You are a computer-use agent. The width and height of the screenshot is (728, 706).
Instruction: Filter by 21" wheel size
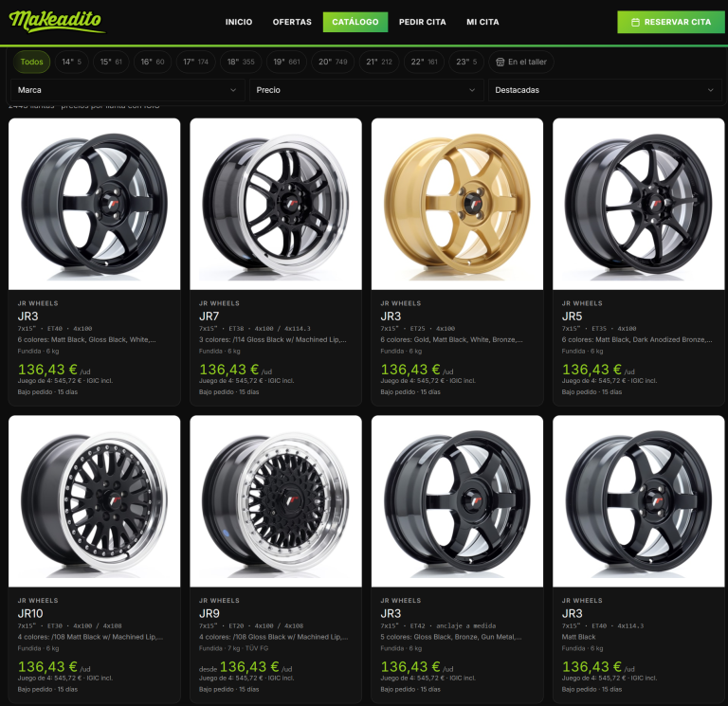379,62
